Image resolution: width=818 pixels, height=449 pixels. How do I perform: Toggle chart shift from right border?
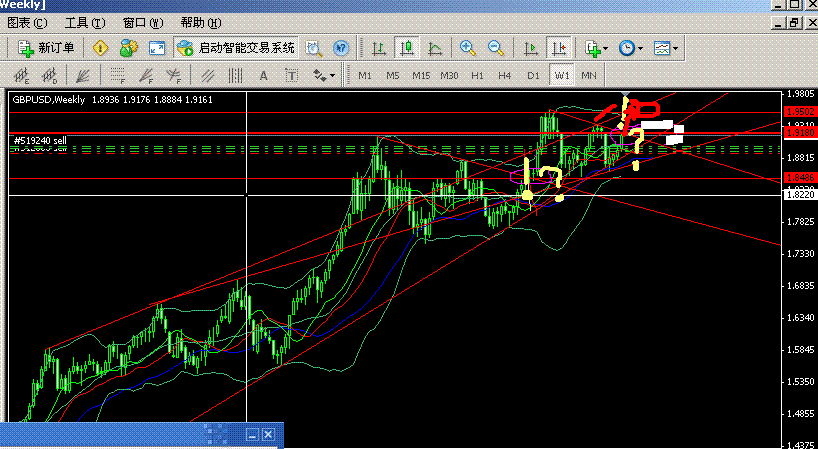click(x=559, y=48)
